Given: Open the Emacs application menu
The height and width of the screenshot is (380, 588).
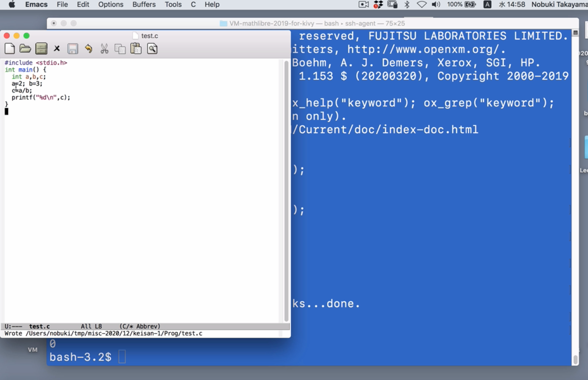Looking at the screenshot, I should tap(36, 4).
